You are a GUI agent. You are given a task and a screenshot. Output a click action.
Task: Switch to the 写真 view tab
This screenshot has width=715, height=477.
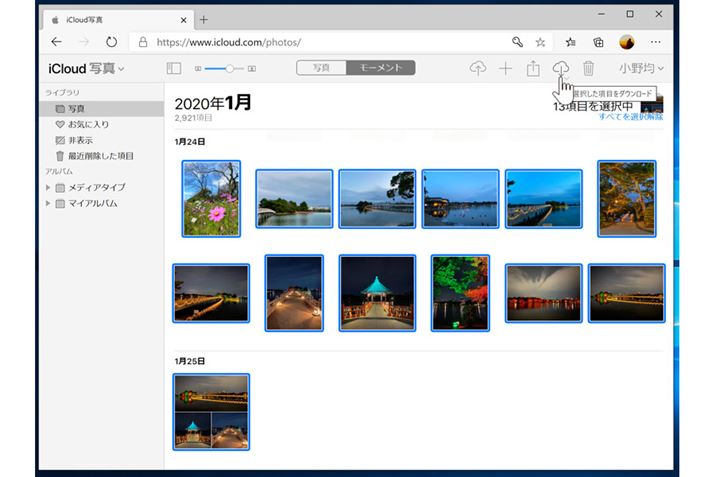(321, 68)
